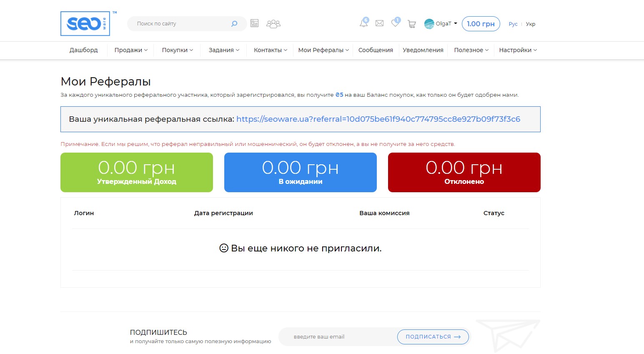Go to Дашборд tab
The height and width of the screenshot is (354, 644).
click(x=84, y=50)
